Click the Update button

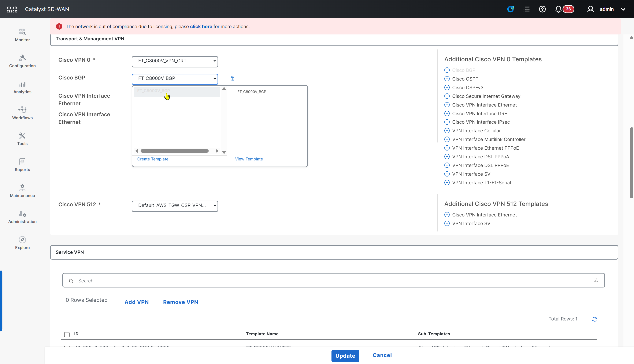pos(345,356)
